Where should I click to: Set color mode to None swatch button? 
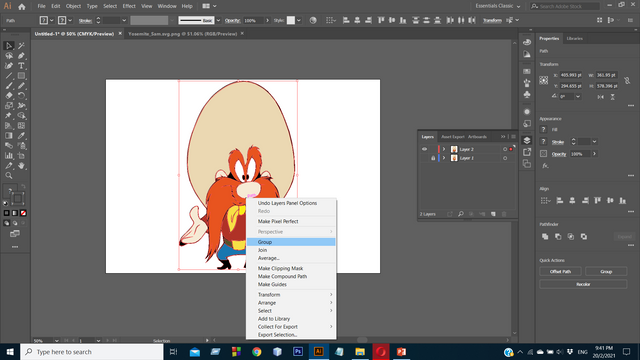pos(23,213)
